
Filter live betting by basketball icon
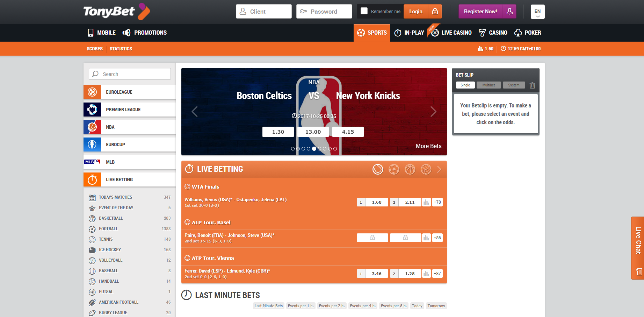pos(410,169)
